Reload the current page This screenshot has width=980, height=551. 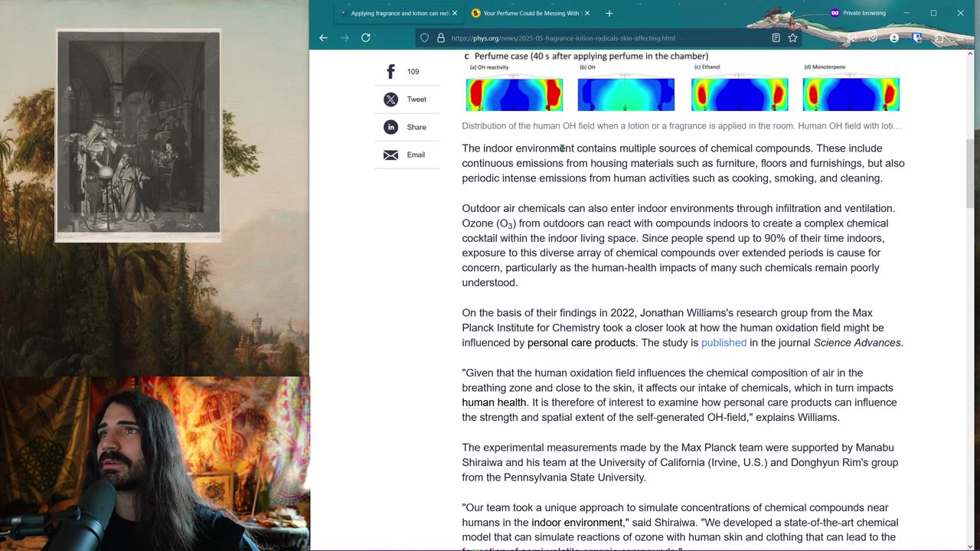tap(366, 37)
